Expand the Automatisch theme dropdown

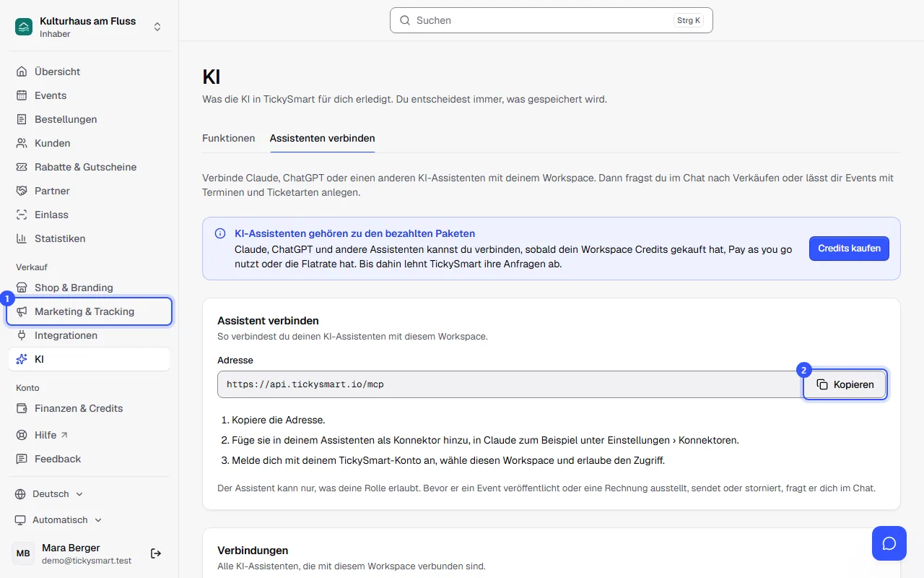pyautogui.click(x=58, y=520)
